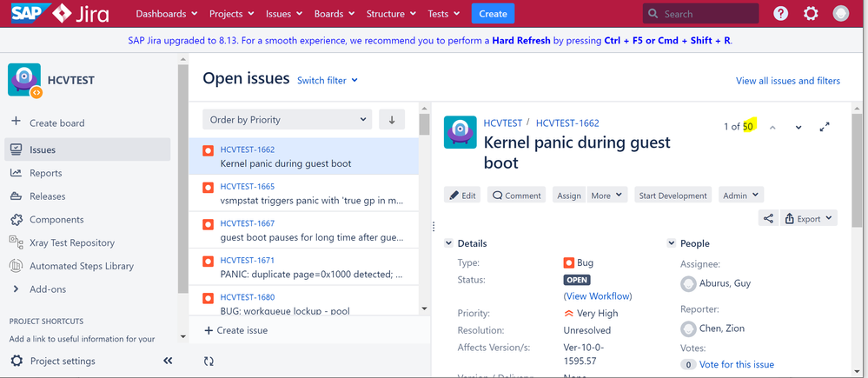
Task: Collapse the sidebar with double chevron
Action: (169, 361)
